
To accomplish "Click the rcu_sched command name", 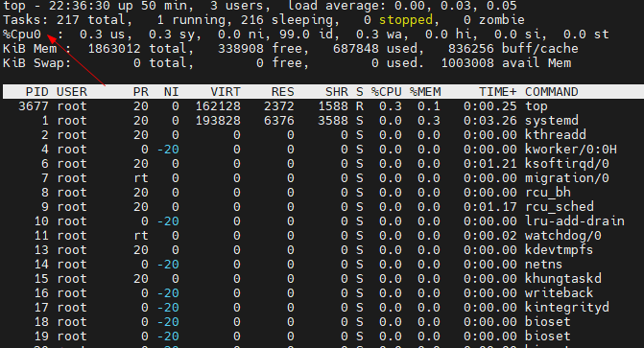I will [x=560, y=206].
